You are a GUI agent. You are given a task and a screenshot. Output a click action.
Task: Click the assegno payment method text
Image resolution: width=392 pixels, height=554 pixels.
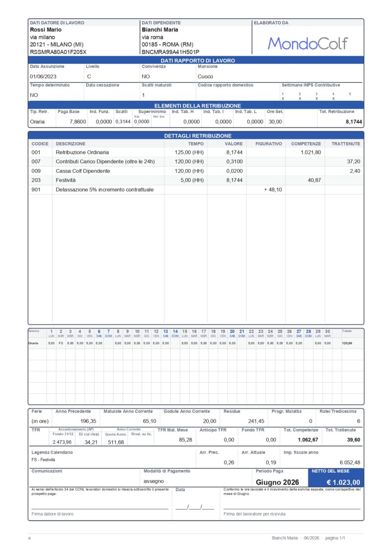pos(154,481)
